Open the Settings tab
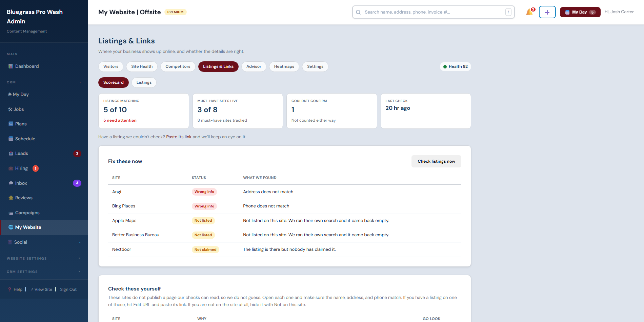 pos(315,66)
